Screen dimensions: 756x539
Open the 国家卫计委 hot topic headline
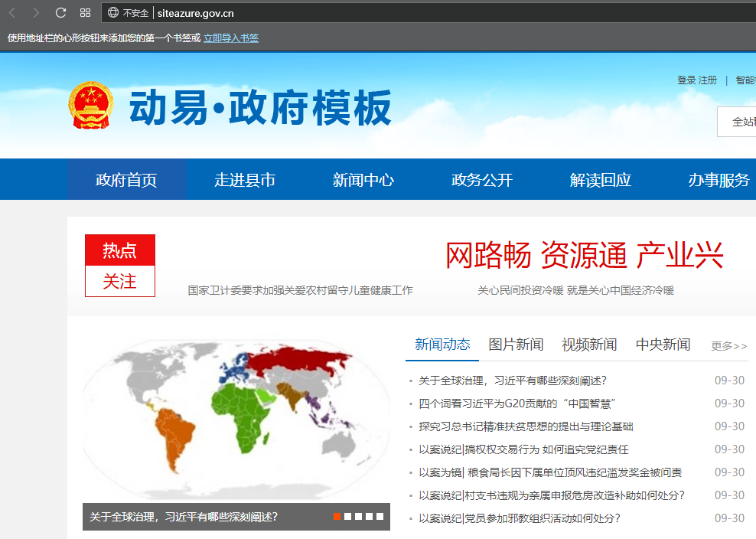300,291
